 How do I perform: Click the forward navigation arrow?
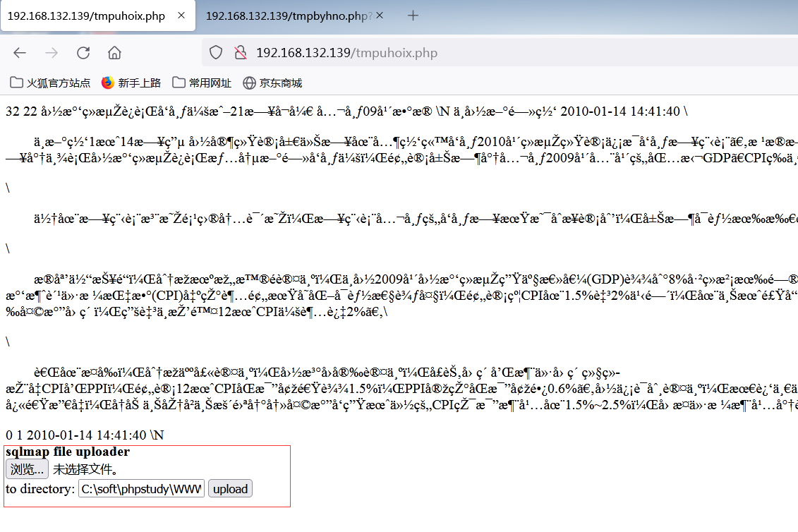(x=51, y=52)
